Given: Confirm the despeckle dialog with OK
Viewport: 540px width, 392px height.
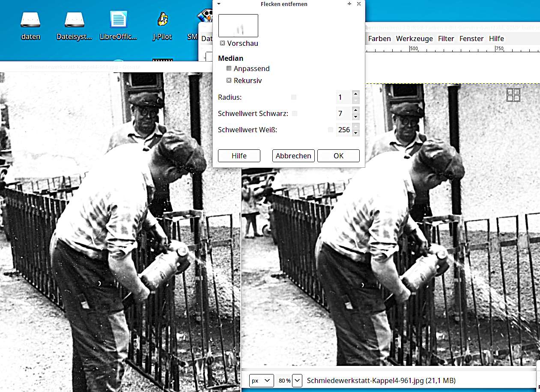Looking at the screenshot, I should pos(338,156).
